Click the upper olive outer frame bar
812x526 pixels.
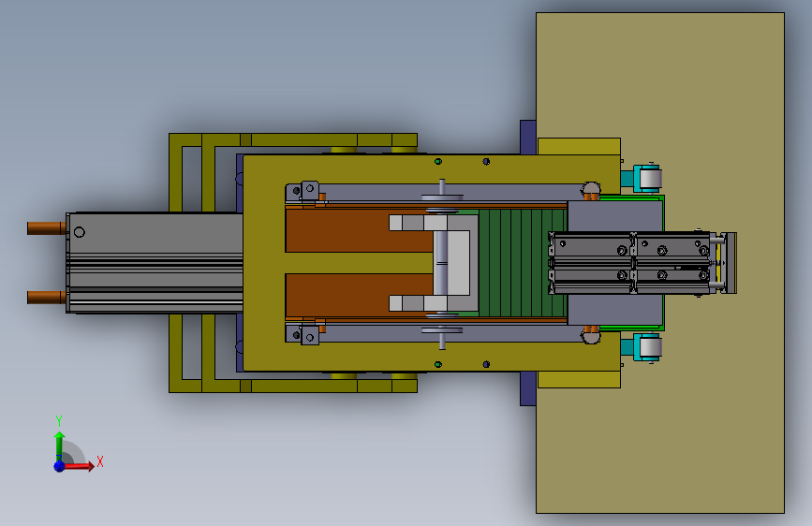293,139
